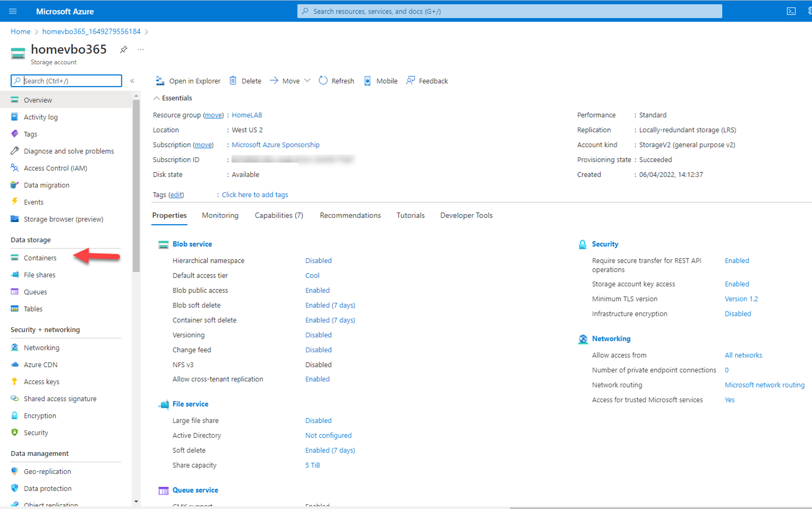Click the Events lightning icon
This screenshot has width=812, height=509.
15,202
